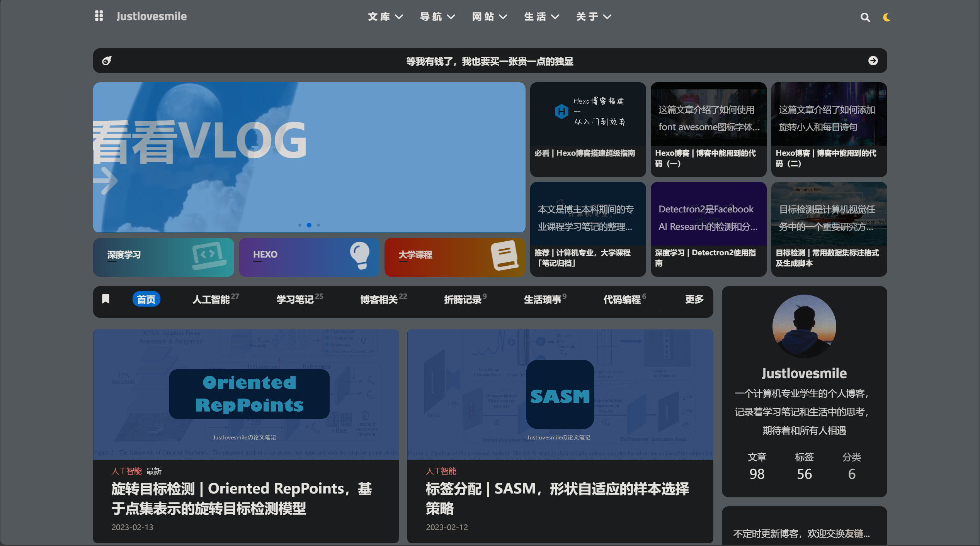Select the third carousel dot indicator
Image resolution: width=980 pixels, height=546 pixels.
[318, 225]
